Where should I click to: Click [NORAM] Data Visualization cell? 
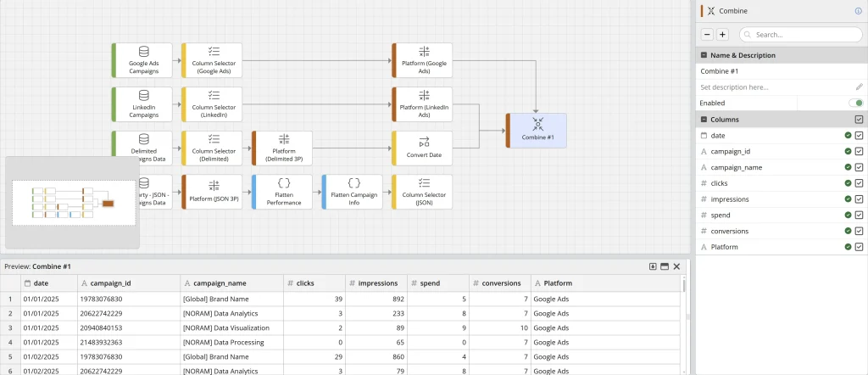[232, 328]
